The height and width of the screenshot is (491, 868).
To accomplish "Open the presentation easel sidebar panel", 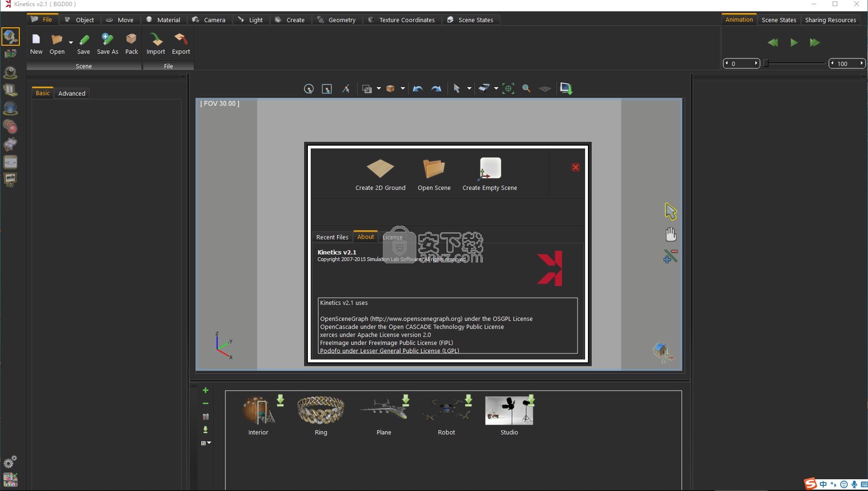I will click(10, 180).
